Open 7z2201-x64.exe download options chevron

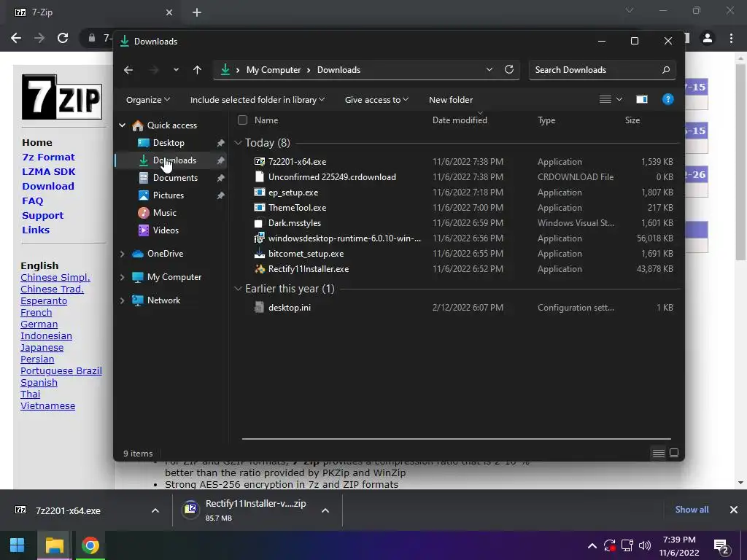[155, 510]
